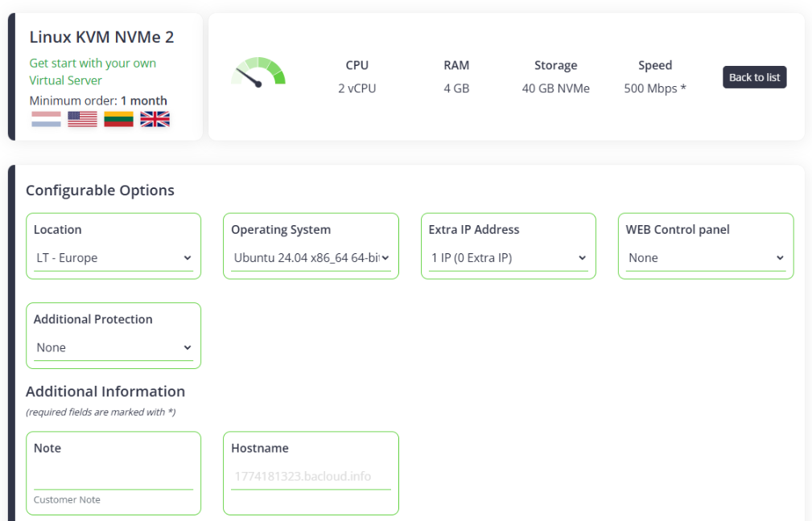Click the United Kingdom flag icon
The height and width of the screenshot is (521, 812).
[x=155, y=119]
